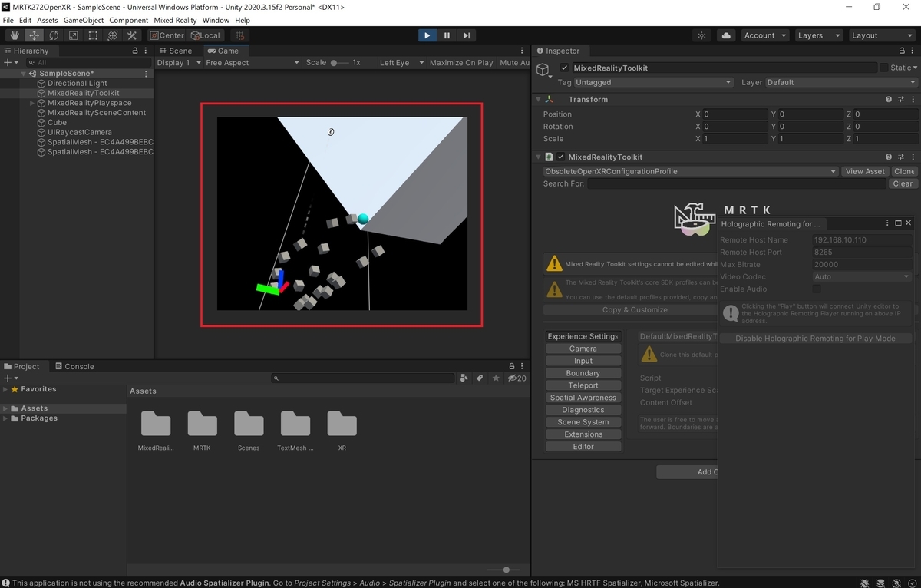This screenshot has width=921, height=588.
Task: Click Copy & Customize button
Action: click(x=635, y=310)
